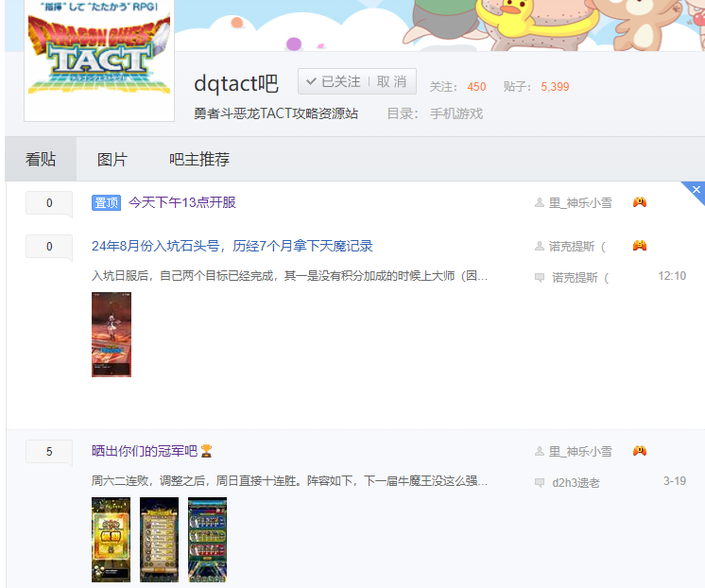Click the 贴子 count 5,399

click(555, 87)
